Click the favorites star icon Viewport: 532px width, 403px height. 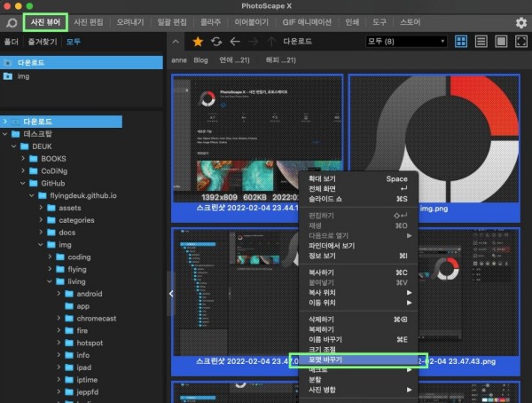point(197,41)
